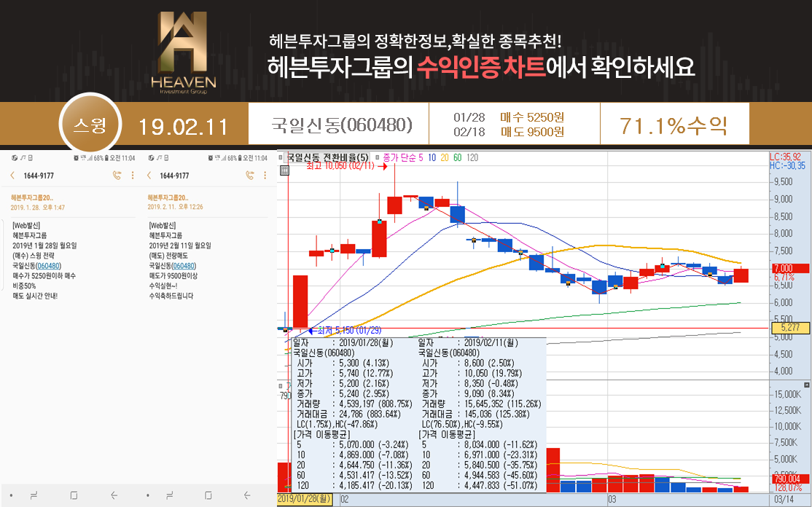The width and height of the screenshot is (812, 507).
Task: Click the 01/28 종가 5,240 (2.95%) data row
Action: coord(343,393)
